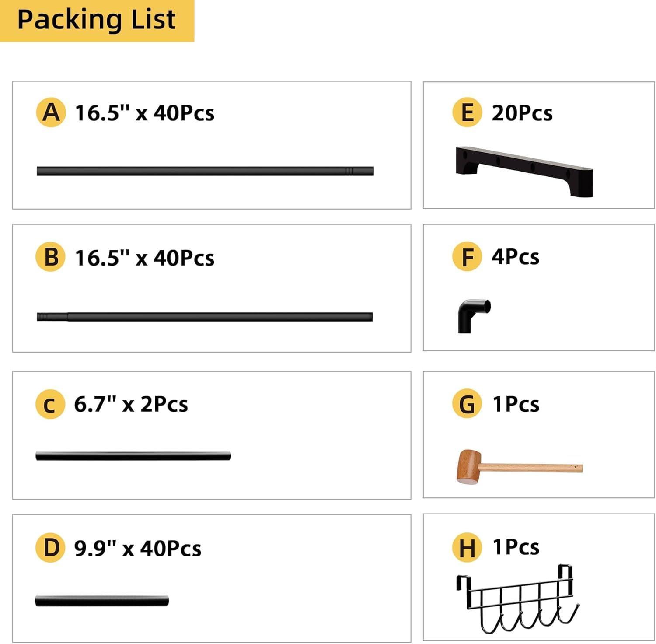The image size is (656, 644).
Task: Click the yellow letter B badge
Action: click(51, 257)
